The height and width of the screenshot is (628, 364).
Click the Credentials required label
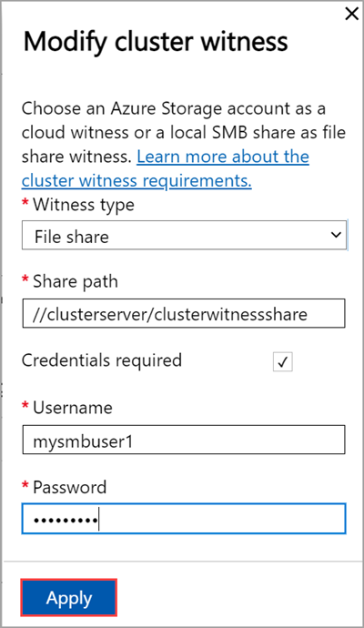coord(102,360)
